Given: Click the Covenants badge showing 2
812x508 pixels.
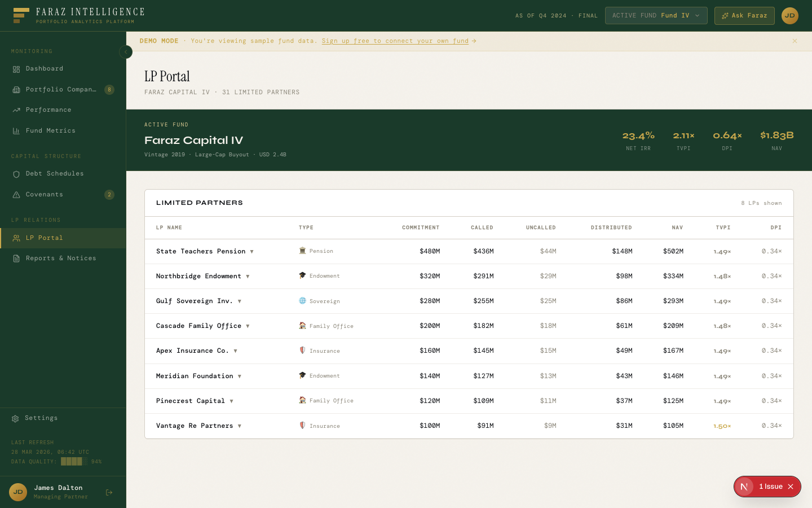Looking at the screenshot, I should (109, 195).
